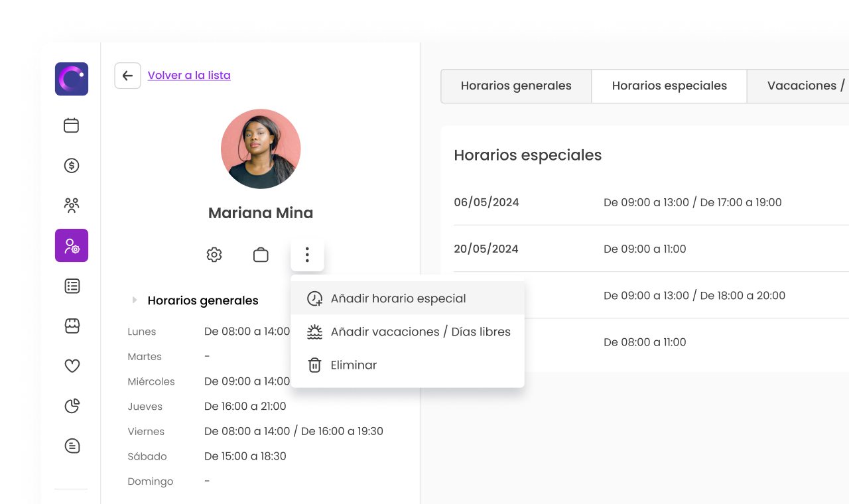Click the Sábado day label

point(147,456)
